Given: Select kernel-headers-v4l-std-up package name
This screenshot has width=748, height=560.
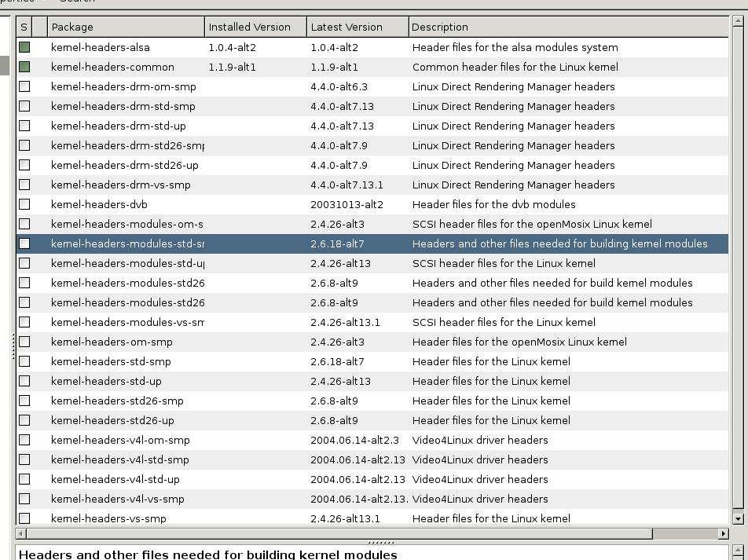Looking at the screenshot, I should [115, 479].
